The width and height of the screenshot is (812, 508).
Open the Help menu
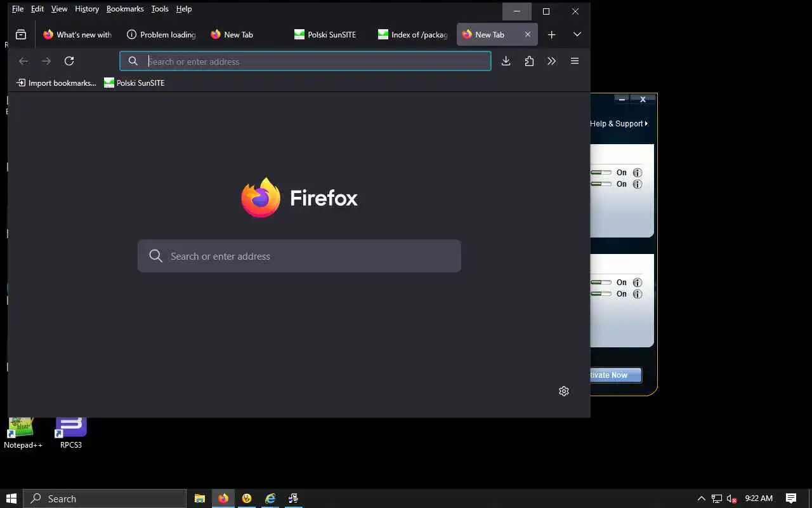184,9
